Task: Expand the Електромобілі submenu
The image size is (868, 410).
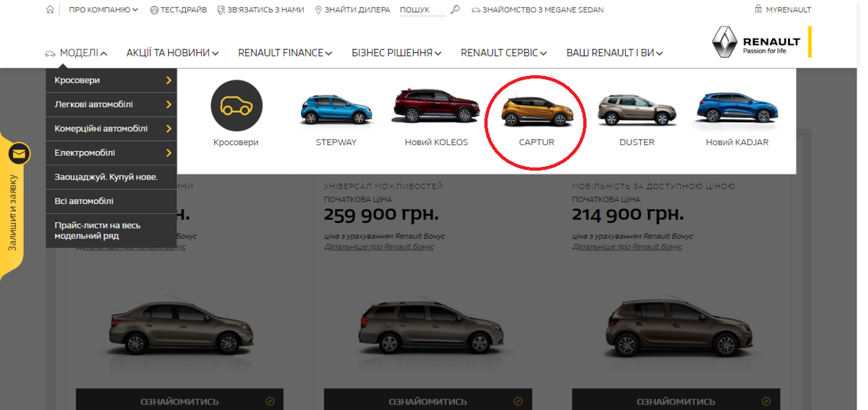Action: coord(111,153)
